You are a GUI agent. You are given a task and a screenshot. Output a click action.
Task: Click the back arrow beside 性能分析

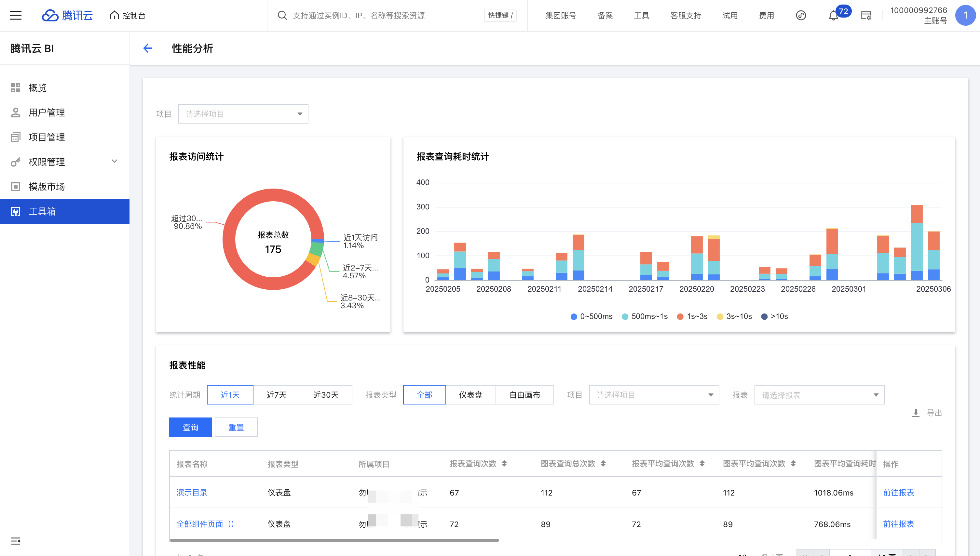pos(148,48)
